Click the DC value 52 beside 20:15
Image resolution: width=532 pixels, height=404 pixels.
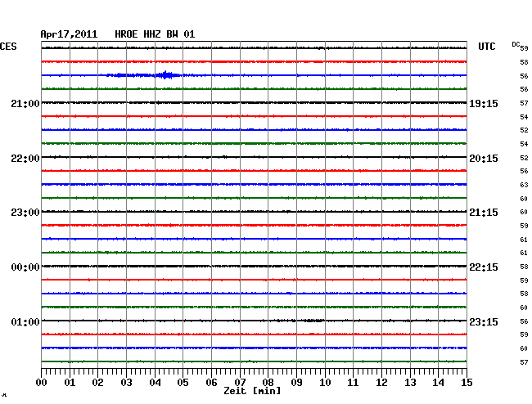coord(524,158)
